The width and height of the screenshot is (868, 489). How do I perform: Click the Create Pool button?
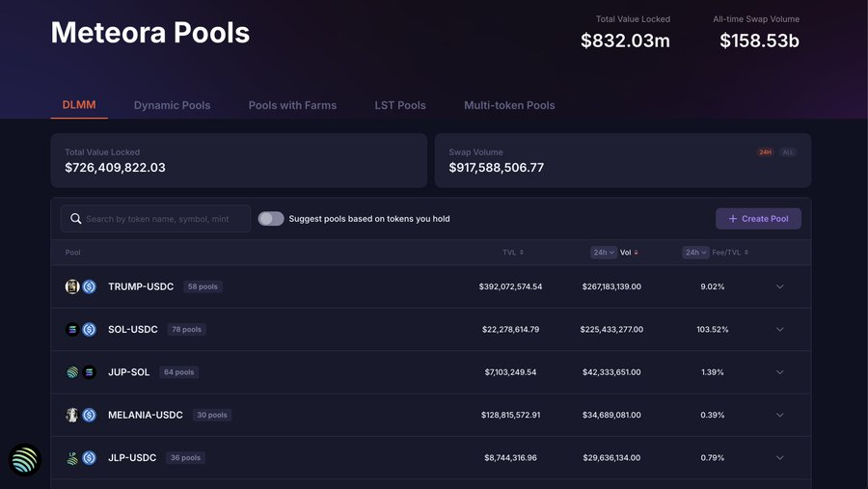point(758,219)
